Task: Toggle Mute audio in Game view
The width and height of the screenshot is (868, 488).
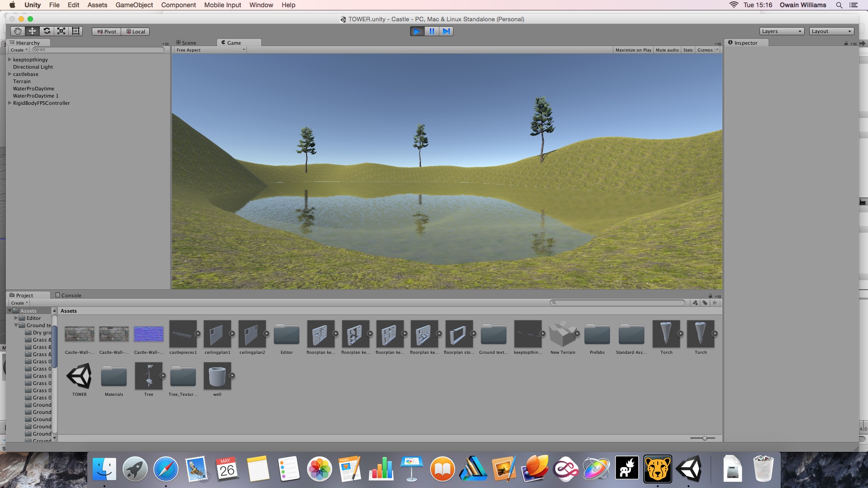Action: tap(667, 50)
